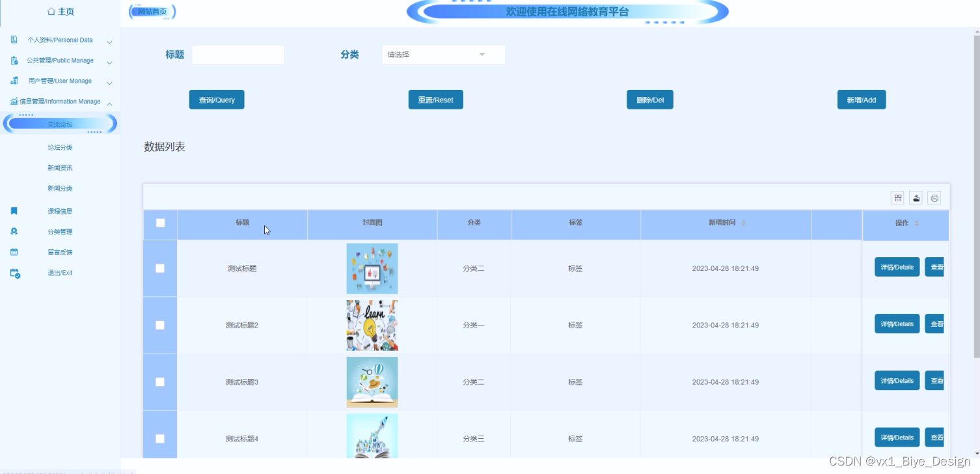Go to 分类管理 in the sidebar
The height and width of the screenshot is (474, 980).
tap(60, 232)
